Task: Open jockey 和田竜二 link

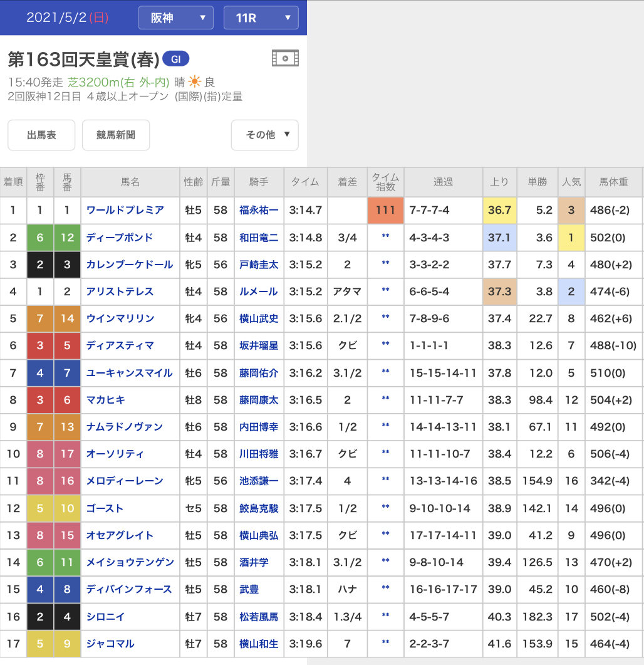Action: tap(259, 238)
